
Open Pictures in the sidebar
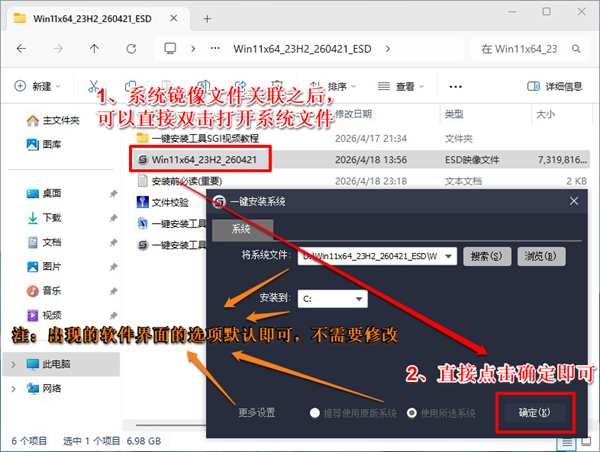pos(44,266)
